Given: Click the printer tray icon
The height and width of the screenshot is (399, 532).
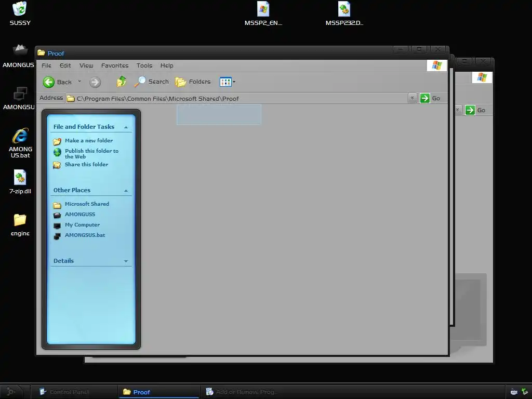Looking at the screenshot, I should (514, 392).
